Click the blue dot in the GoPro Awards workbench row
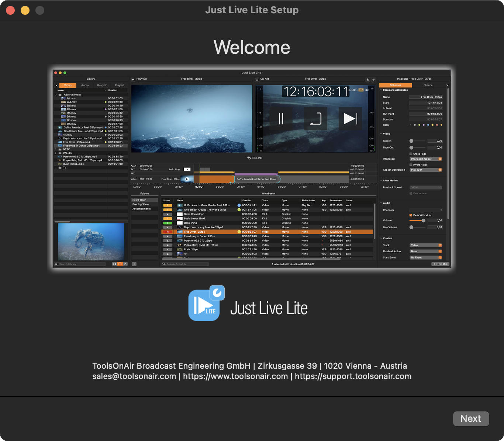Viewport: 504px width, 441px height. pyautogui.click(x=239, y=205)
